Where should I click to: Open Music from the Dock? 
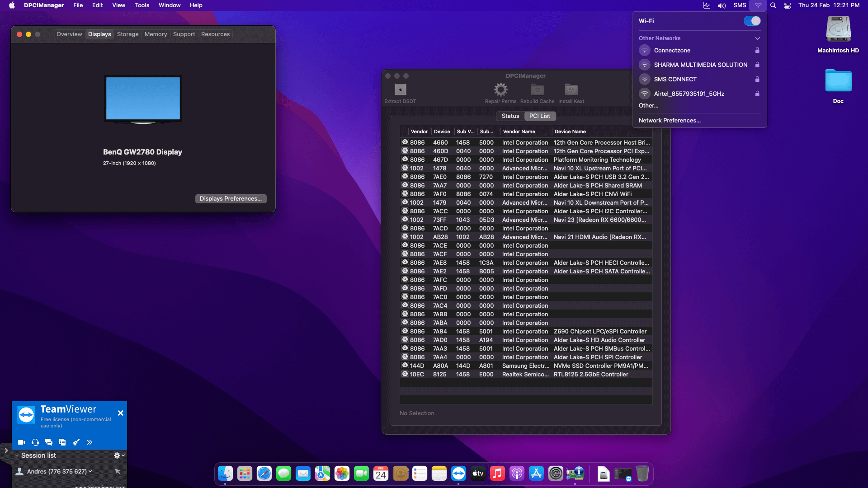click(497, 474)
